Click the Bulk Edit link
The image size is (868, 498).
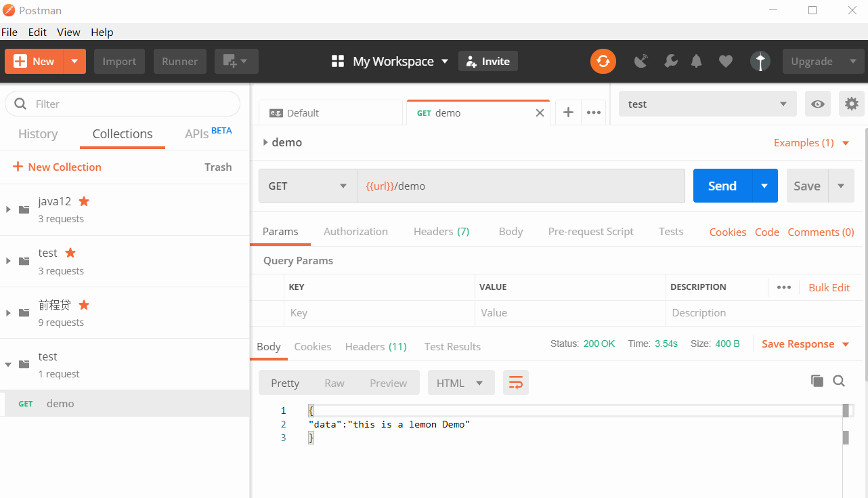tap(829, 287)
